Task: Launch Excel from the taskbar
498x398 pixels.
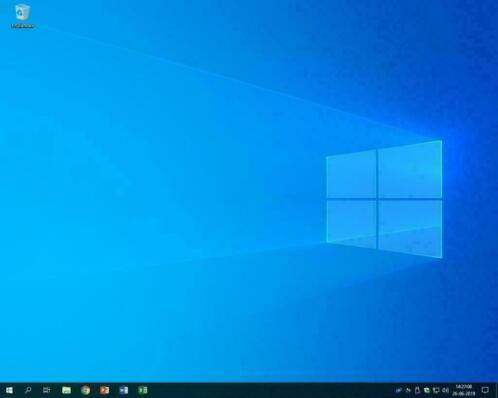Action: [143, 390]
